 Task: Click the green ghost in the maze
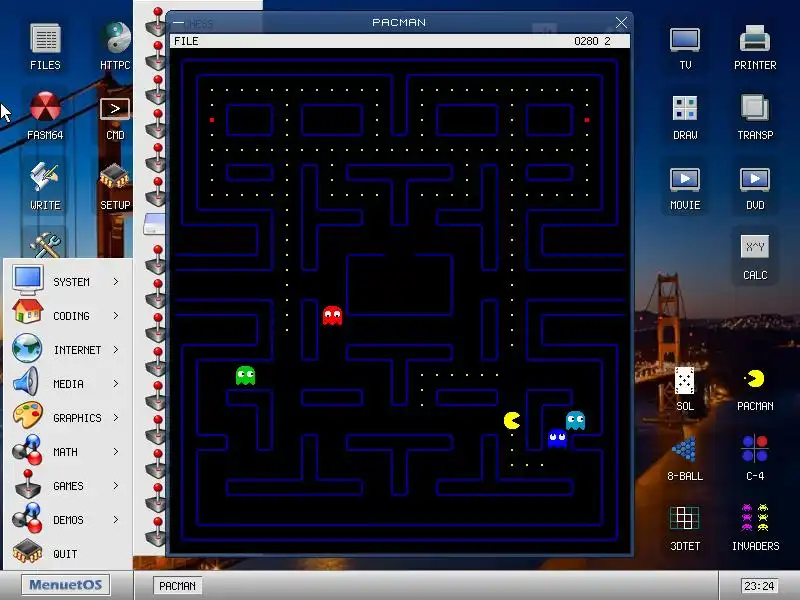245,376
